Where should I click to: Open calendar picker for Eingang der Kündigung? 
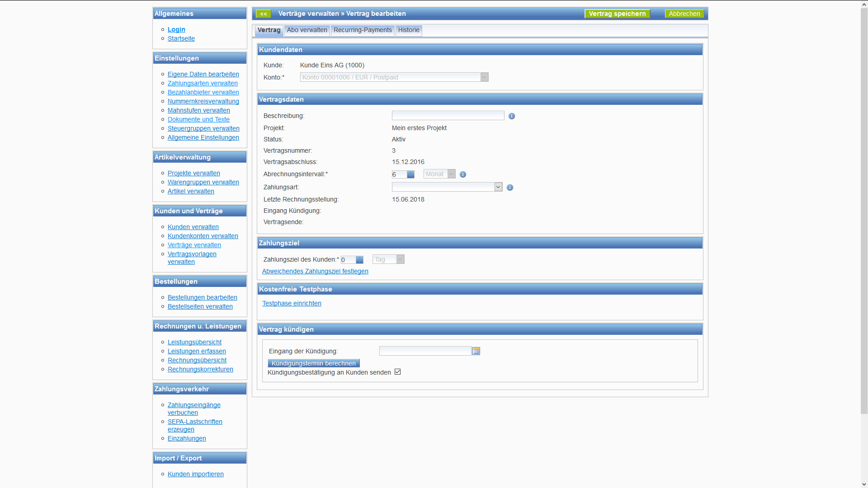click(476, 351)
